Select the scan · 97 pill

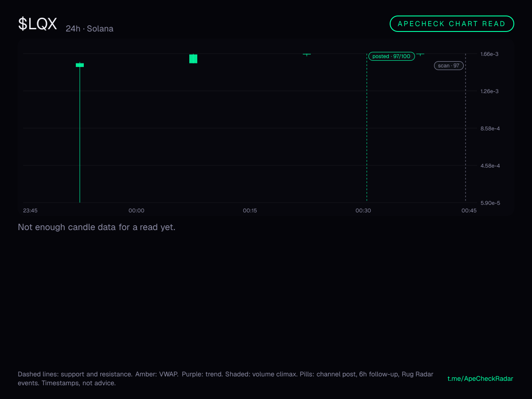click(x=449, y=66)
